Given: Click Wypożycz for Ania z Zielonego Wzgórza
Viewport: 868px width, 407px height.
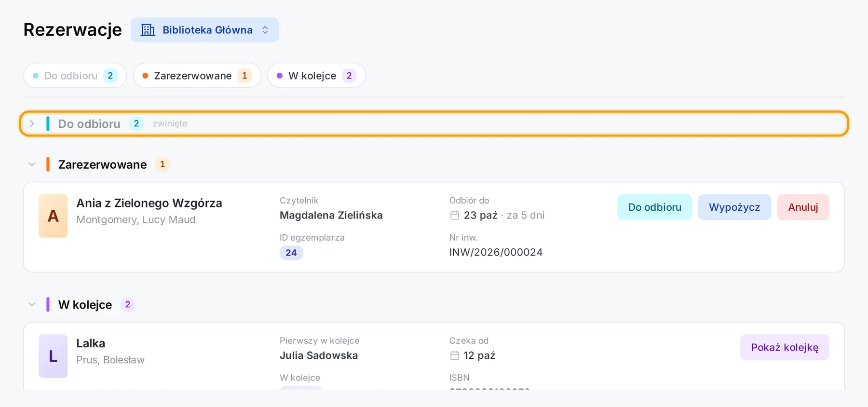Looking at the screenshot, I should [734, 207].
